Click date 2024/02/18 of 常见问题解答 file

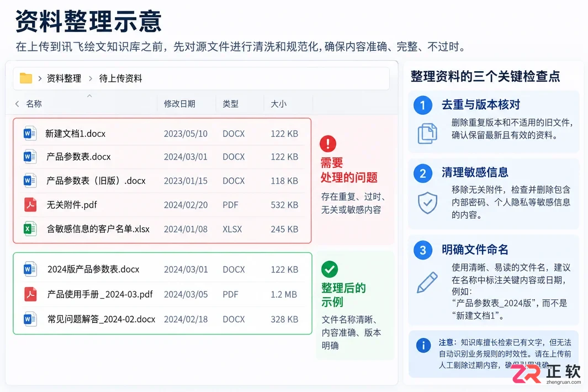pos(186,319)
